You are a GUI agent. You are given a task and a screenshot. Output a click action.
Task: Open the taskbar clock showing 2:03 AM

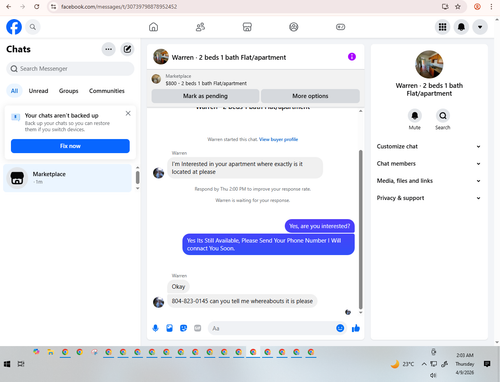pyautogui.click(x=465, y=364)
